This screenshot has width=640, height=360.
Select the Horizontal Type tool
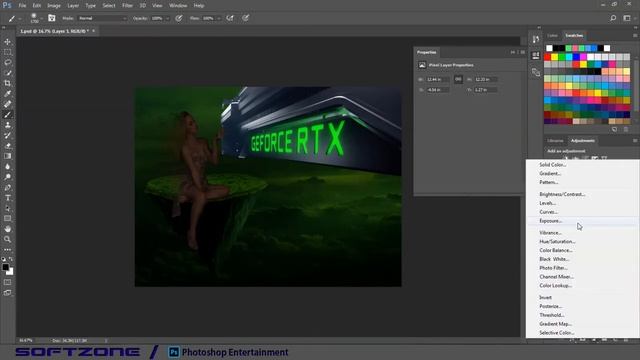[x=7, y=198]
